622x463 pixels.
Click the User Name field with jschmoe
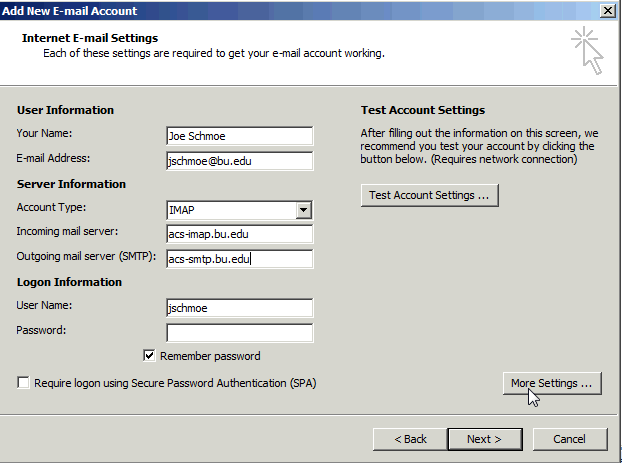tap(240, 308)
